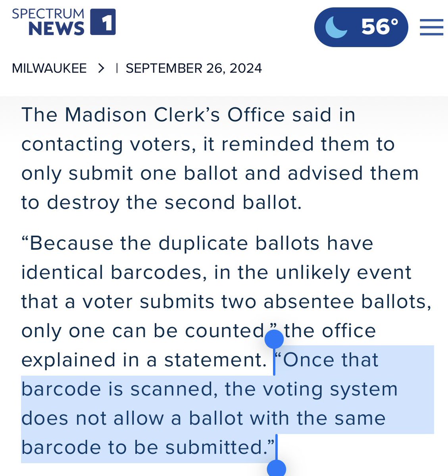Click the September 26, 2024 date
The height and width of the screenshot is (476, 448).
click(x=194, y=68)
